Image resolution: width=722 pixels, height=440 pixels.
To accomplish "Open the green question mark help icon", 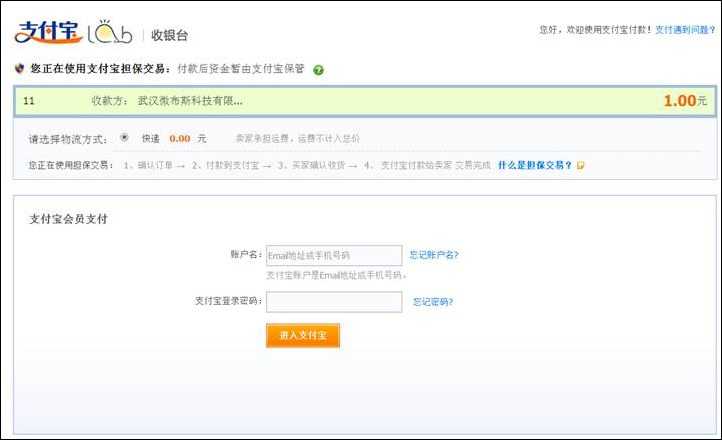I will click(318, 70).
